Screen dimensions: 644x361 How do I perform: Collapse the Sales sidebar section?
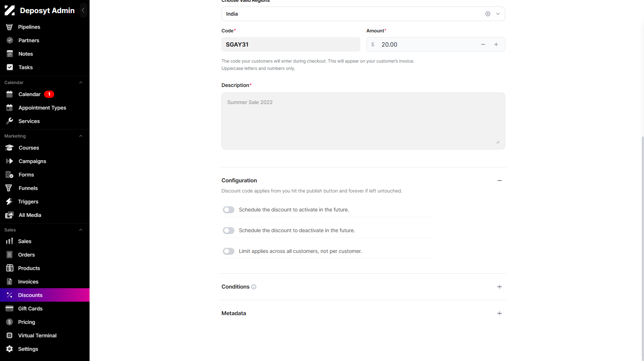pos(81,230)
